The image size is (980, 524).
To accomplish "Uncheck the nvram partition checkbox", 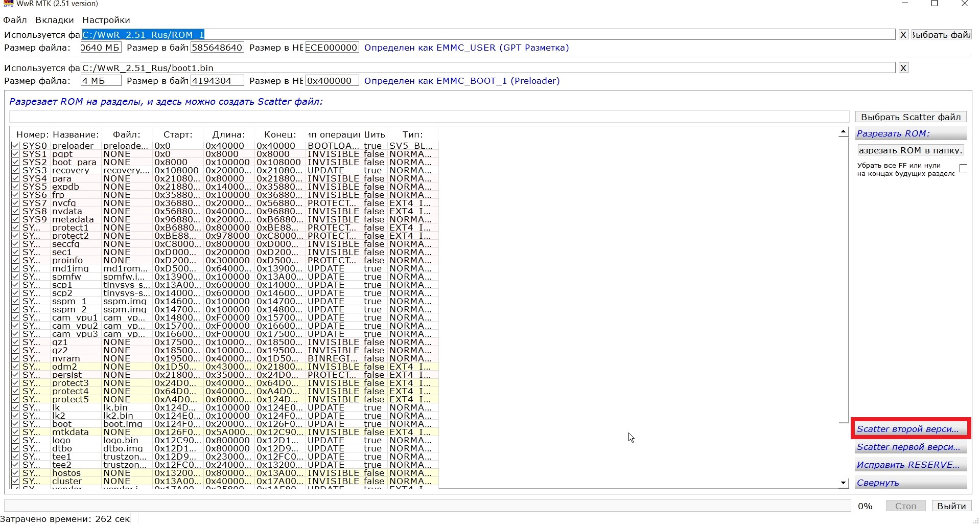I will pos(15,358).
